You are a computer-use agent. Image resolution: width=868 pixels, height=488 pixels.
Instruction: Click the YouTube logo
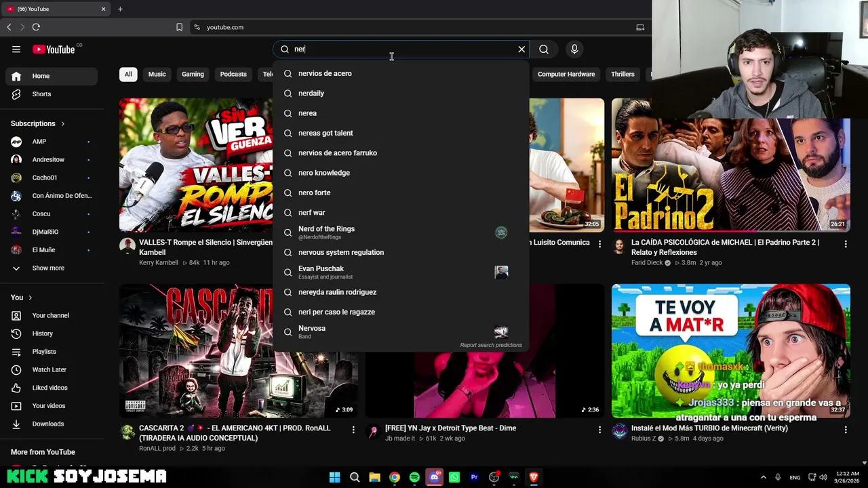pyautogui.click(x=54, y=49)
